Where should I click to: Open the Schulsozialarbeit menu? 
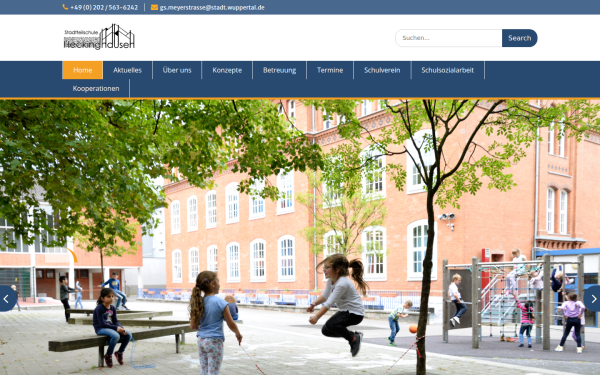tap(448, 70)
